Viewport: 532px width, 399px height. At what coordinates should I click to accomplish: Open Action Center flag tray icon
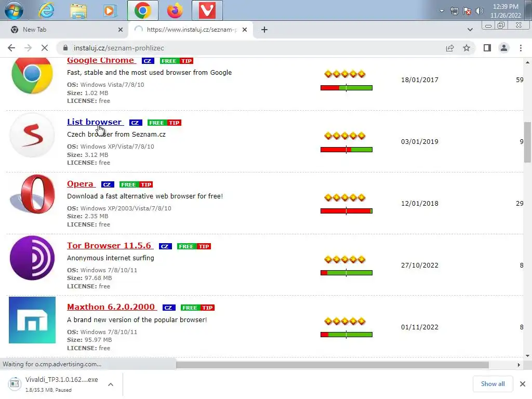coord(467,11)
